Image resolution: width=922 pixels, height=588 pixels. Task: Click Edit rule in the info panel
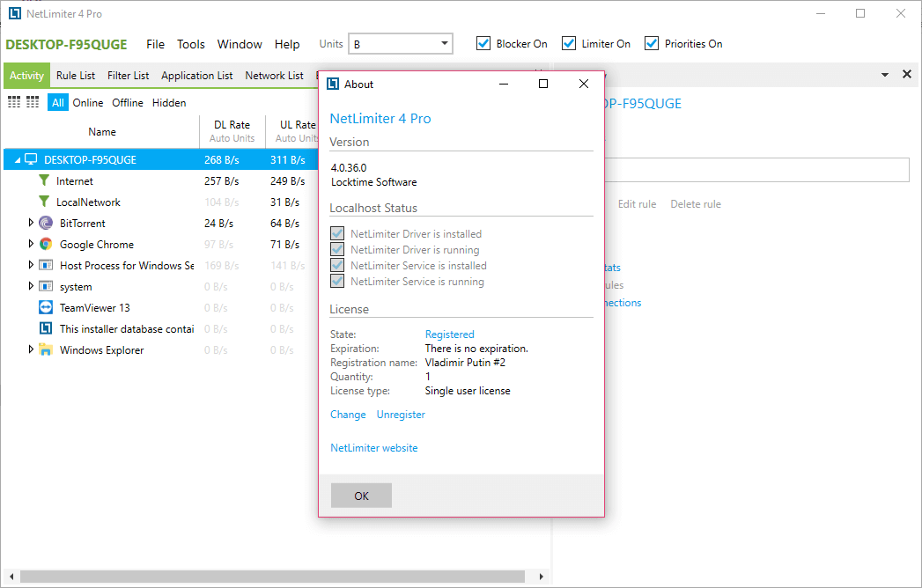(x=637, y=204)
